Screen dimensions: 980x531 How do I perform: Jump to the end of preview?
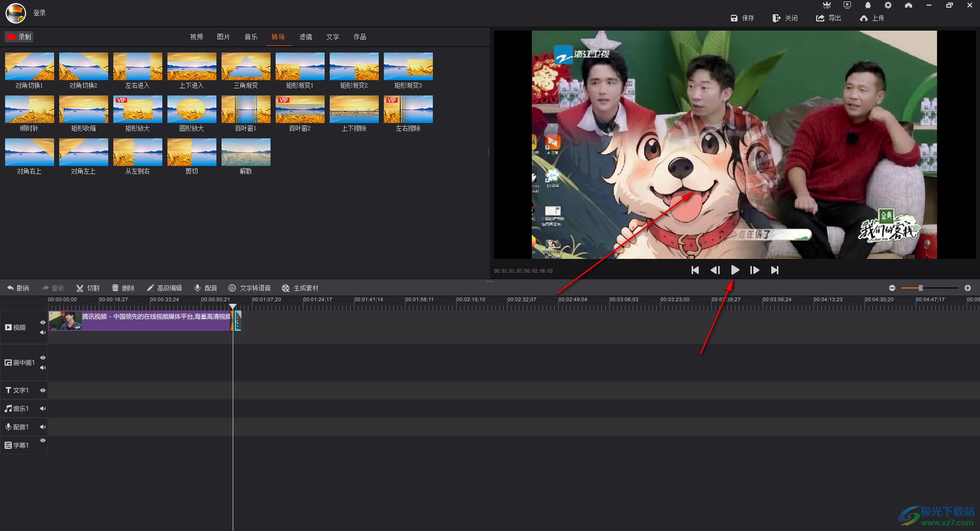click(x=775, y=270)
